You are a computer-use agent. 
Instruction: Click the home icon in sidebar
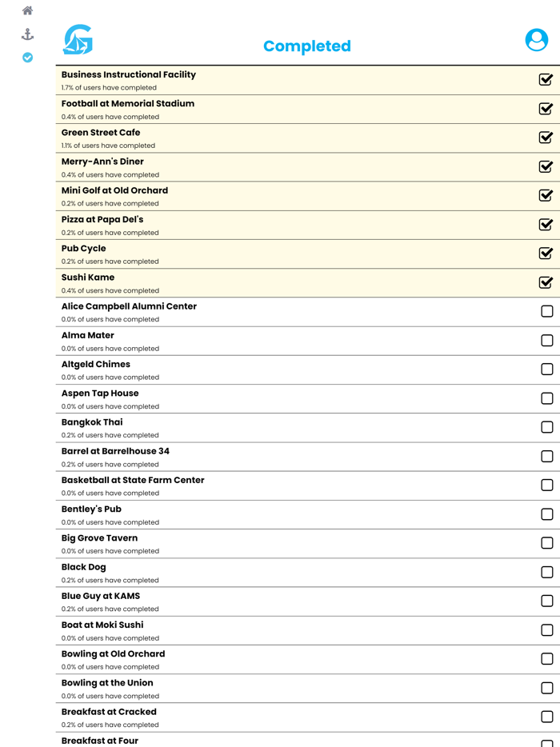pyautogui.click(x=27, y=11)
